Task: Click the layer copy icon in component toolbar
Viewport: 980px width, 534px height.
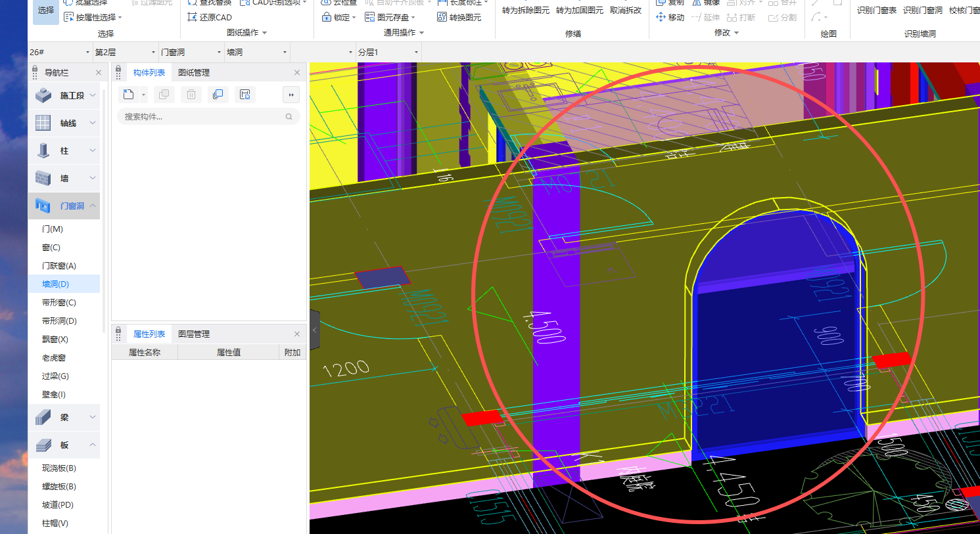Action: [218, 95]
